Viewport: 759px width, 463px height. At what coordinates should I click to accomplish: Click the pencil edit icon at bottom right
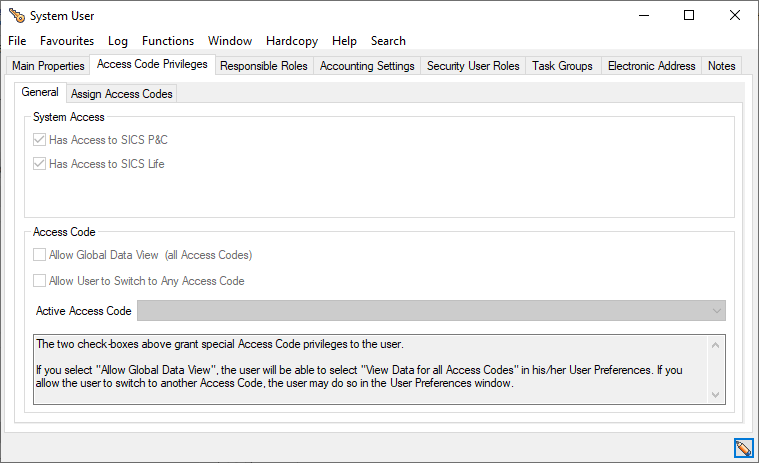pos(744,448)
